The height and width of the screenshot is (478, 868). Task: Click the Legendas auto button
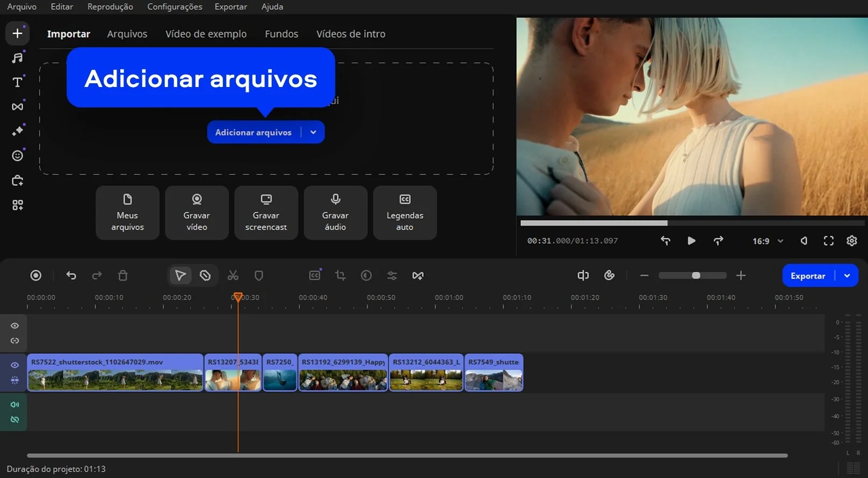point(404,213)
